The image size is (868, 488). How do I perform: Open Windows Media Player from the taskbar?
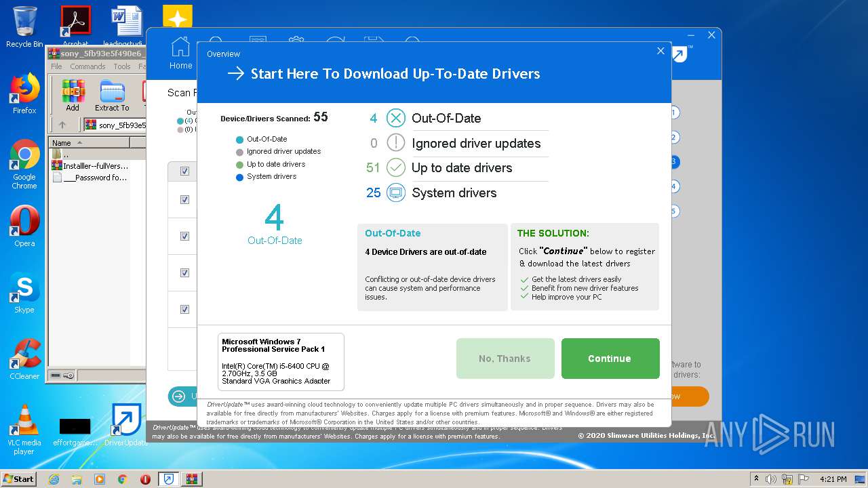pos(100,479)
